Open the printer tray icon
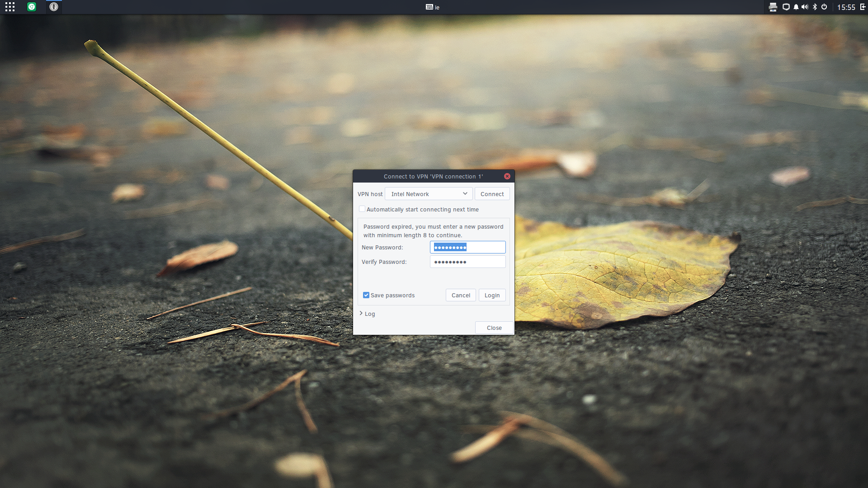 [x=773, y=7]
